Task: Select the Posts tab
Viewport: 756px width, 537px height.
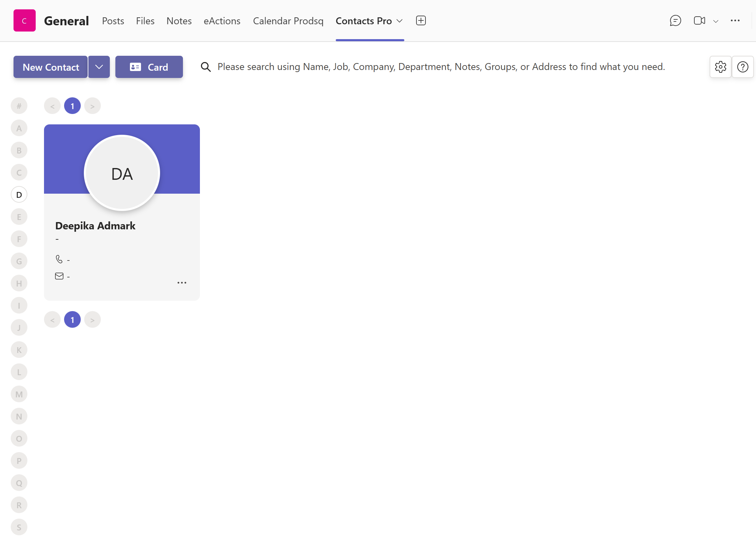Action: (x=113, y=21)
